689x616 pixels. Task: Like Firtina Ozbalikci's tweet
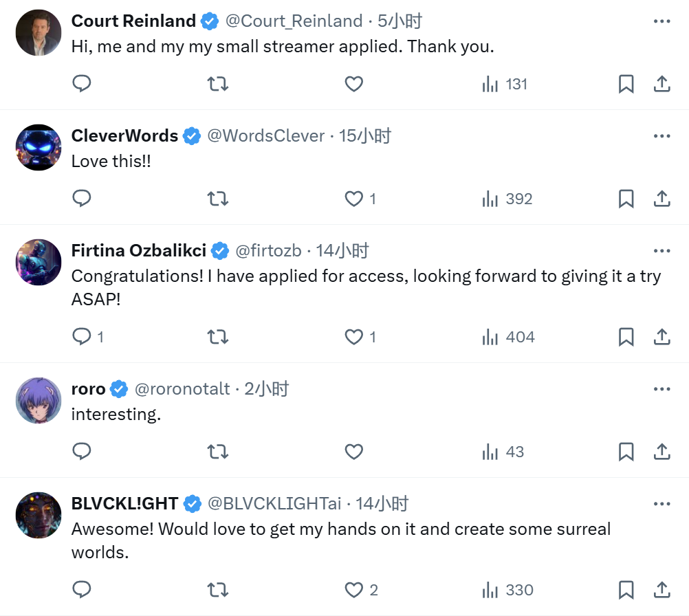[x=353, y=337]
